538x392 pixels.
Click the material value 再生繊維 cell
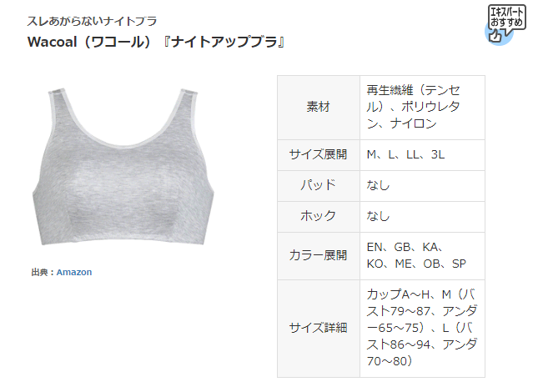(x=422, y=108)
